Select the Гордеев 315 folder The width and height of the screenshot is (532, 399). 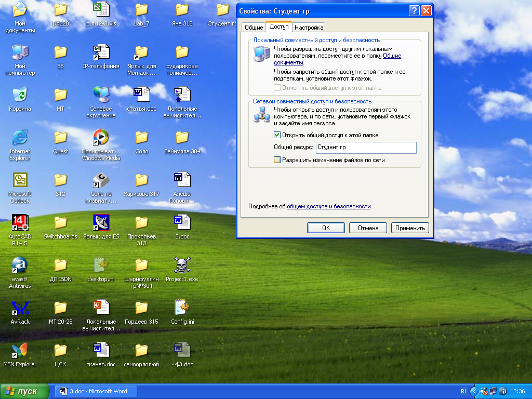(141, 308)
